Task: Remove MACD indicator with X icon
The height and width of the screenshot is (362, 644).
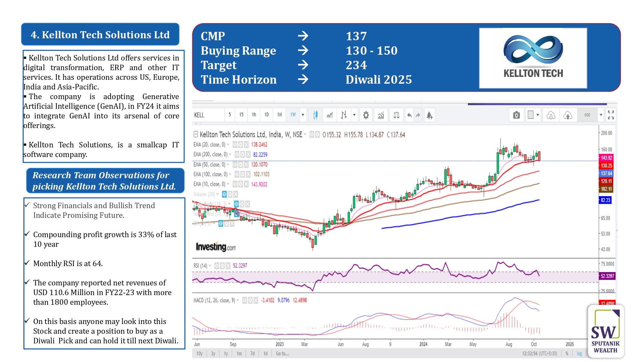Action: [x=256, y=300]
